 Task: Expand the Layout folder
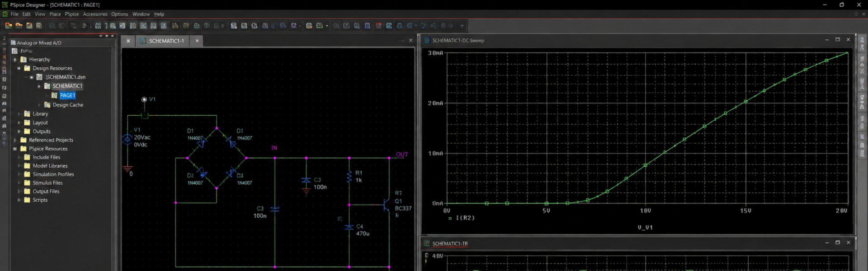pyautogui.click(x=19, y=123)
